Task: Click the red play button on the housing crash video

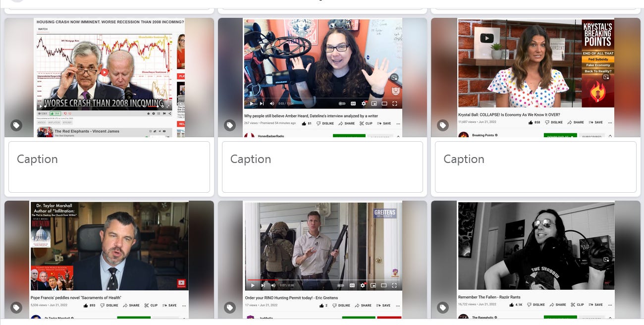Action: coord(104,72)
